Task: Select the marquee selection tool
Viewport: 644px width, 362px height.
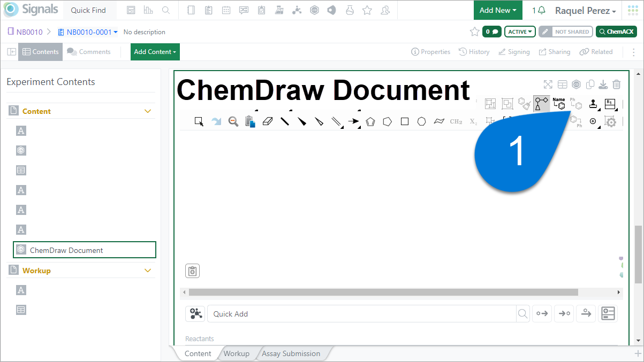Action: (x=199, y=121)
